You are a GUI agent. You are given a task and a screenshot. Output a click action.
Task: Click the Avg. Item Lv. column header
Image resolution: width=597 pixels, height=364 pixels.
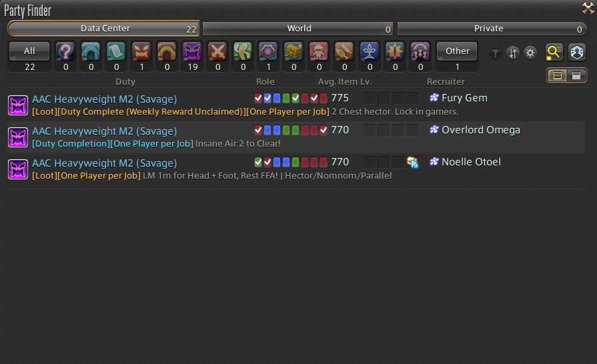[x=345, y=82]
